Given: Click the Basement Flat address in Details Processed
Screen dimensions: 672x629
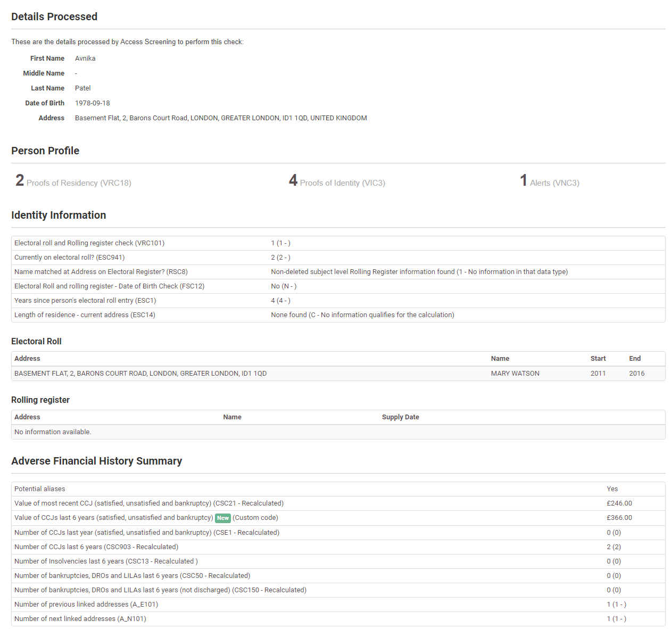Looking at the screenshot, I should pos(221,118).
